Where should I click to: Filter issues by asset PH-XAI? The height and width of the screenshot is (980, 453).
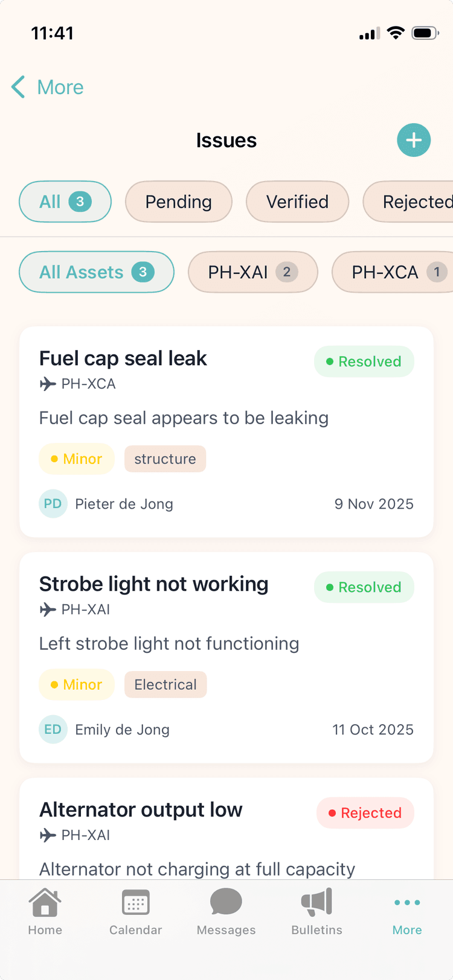(x=252, y=272)
